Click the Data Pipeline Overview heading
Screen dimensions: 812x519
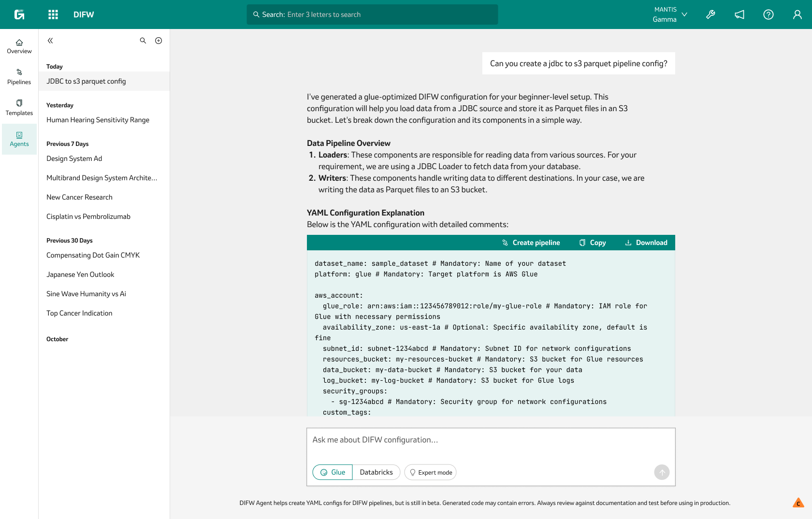[x=348, y=143]
